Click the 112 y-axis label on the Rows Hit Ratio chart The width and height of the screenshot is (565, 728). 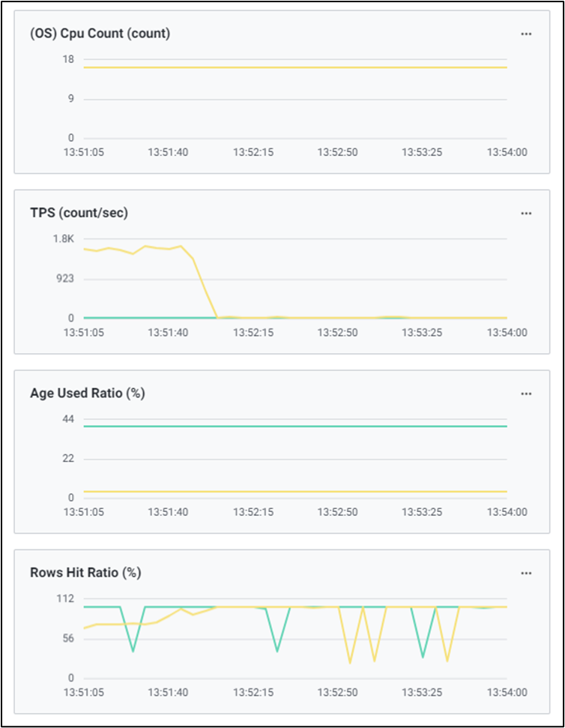[64, 598]
